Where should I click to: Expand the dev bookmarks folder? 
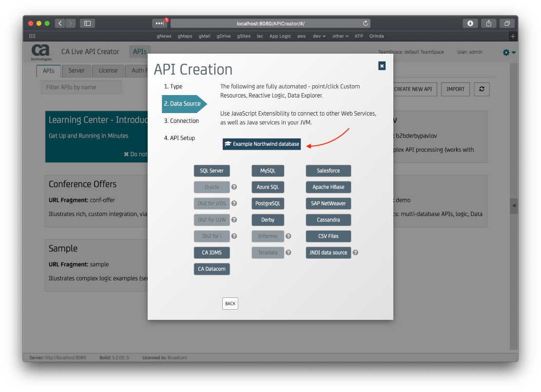[319, 36]
